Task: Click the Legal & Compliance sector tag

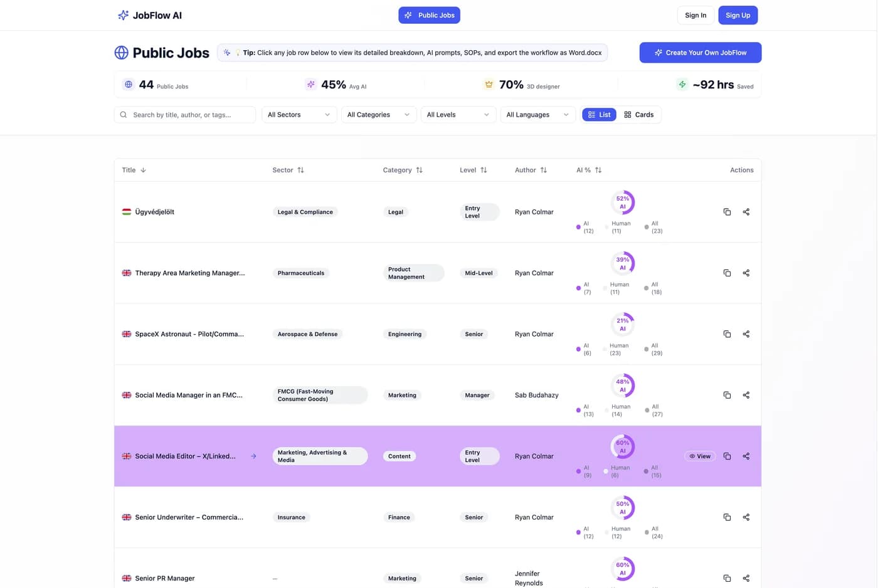Action: click(305, 212)
